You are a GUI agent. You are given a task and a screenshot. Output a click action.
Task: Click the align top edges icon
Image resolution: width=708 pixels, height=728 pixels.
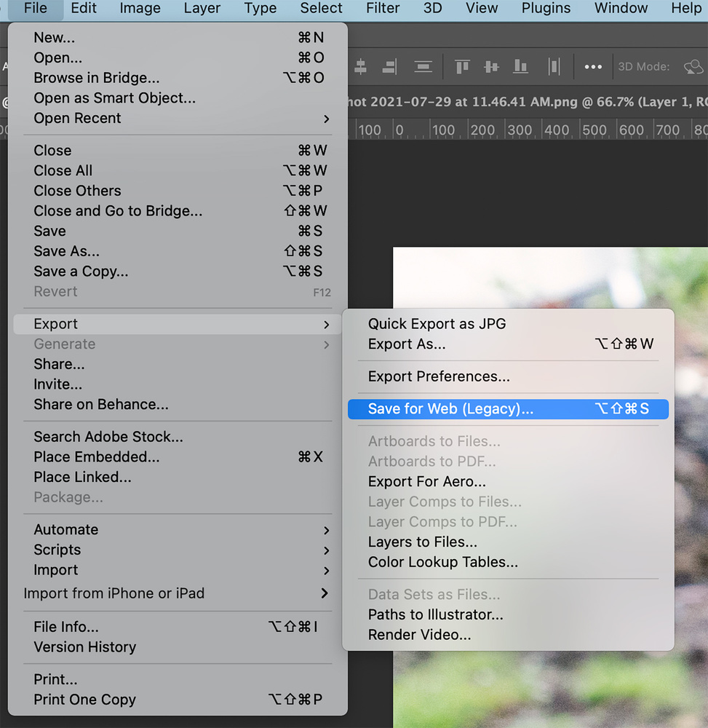pyautogui.click(x=462, y=67)
